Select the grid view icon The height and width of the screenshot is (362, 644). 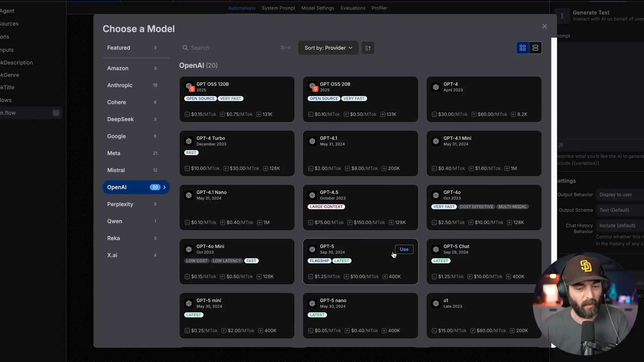[x=523, y=48]
